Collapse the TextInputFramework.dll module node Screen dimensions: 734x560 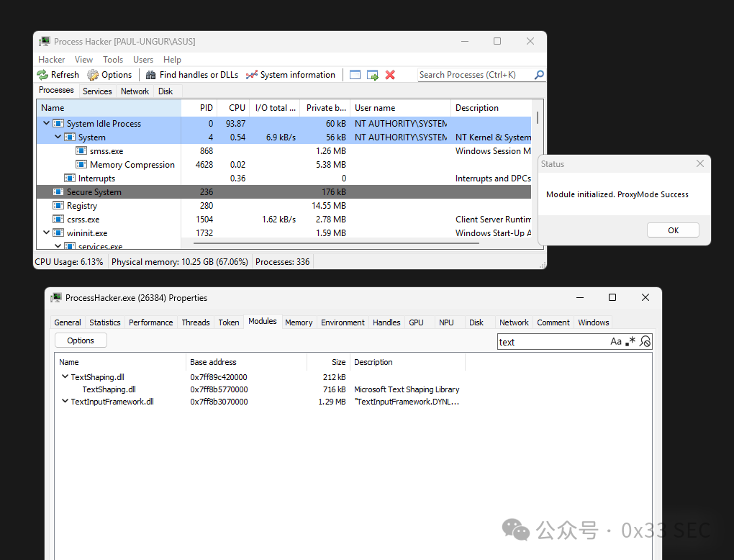point(65,401)
